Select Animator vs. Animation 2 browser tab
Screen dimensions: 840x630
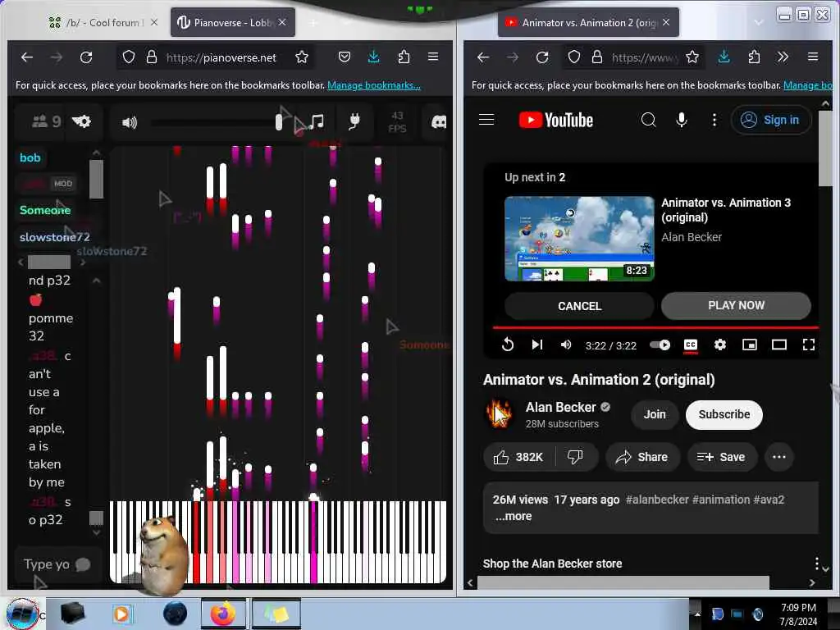[x=588, y=22]
